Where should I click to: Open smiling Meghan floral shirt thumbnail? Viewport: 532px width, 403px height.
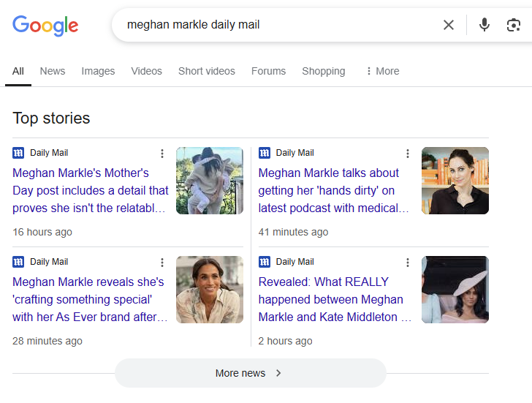pyautogui.click(x=210, y=290)
